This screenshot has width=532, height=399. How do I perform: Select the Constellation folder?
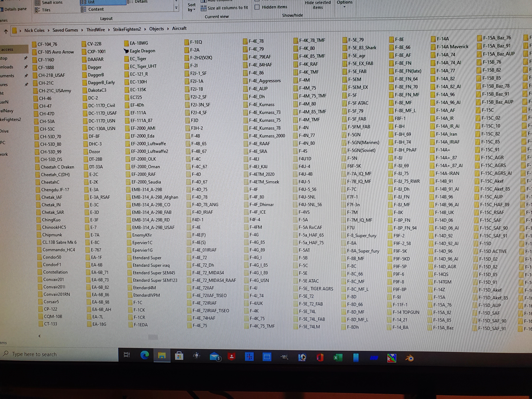pos(53,272)
